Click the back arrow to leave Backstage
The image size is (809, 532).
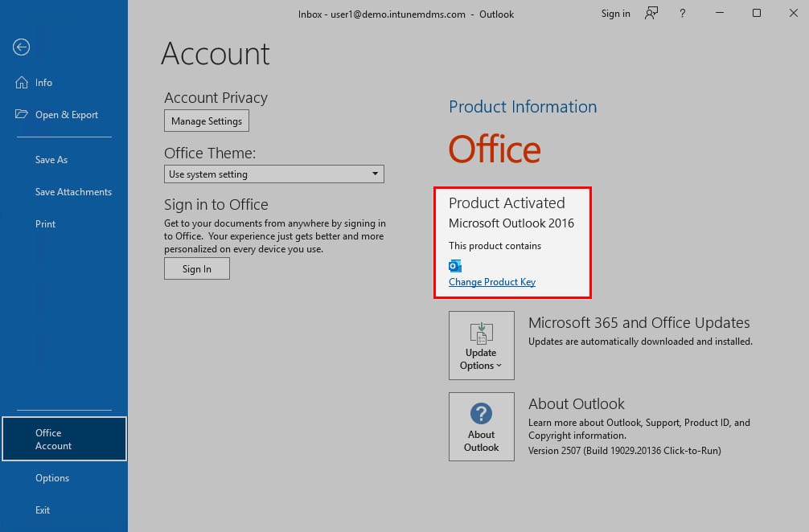21,47
